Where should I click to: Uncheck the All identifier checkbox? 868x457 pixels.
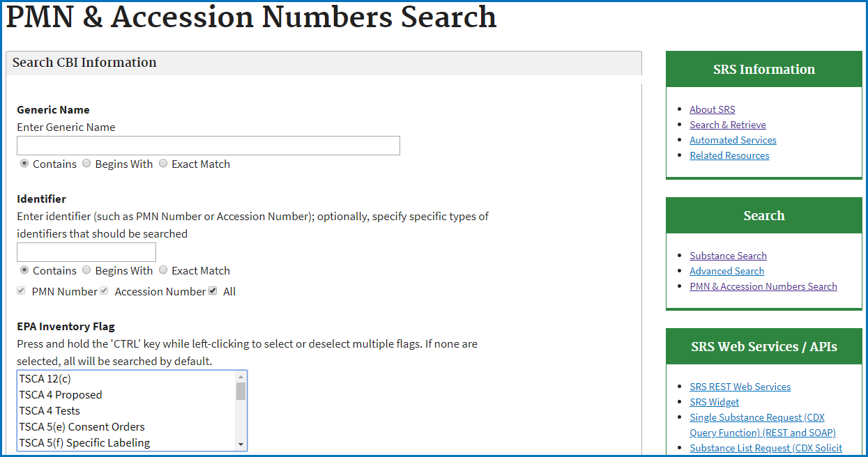click(213, 291)
